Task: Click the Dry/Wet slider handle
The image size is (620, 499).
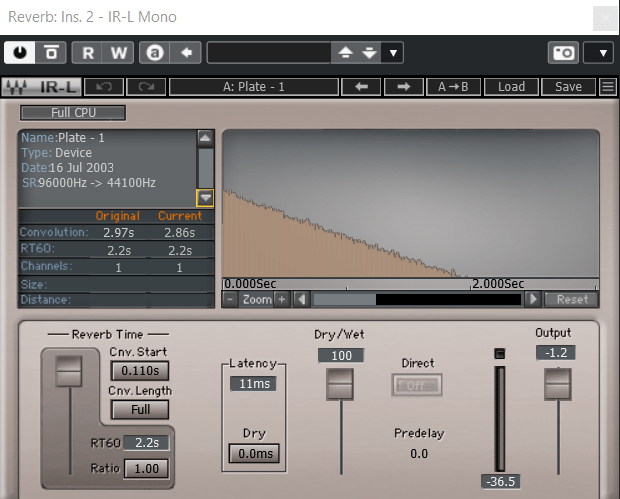Action: pos(341,383)
